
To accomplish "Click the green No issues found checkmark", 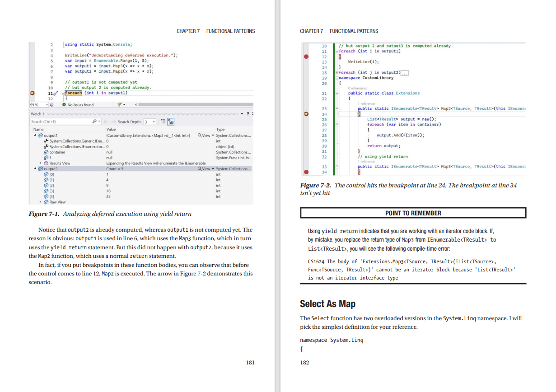I will coord(64,105).
